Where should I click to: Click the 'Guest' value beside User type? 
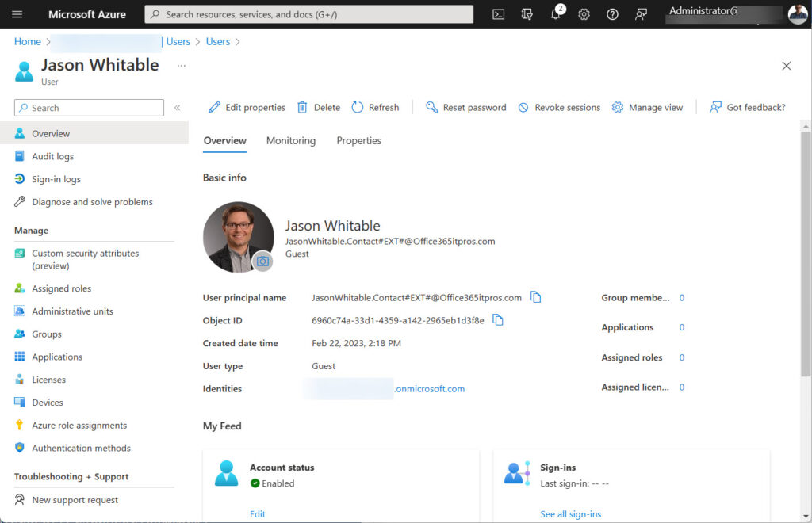click(x=324, y=366)
